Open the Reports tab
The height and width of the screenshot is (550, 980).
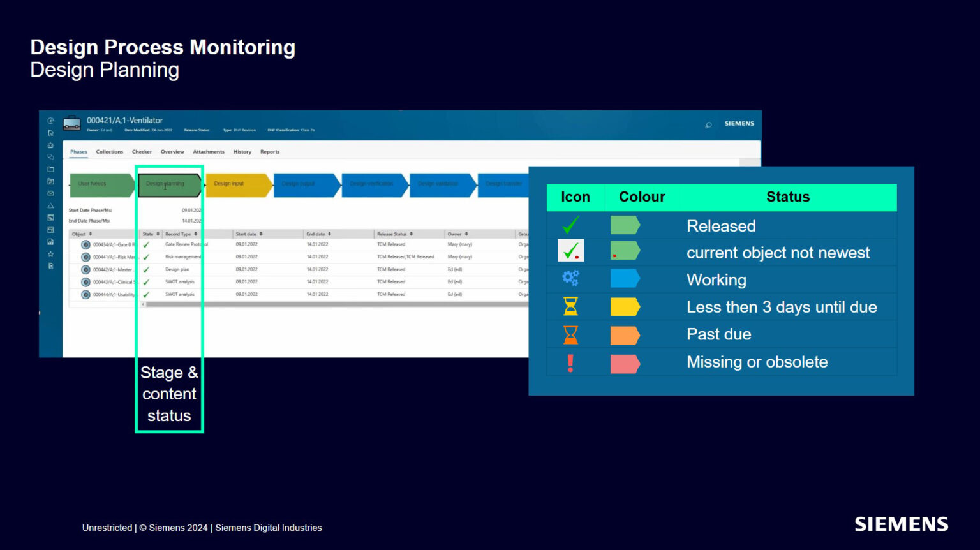(x=269, y=151)
